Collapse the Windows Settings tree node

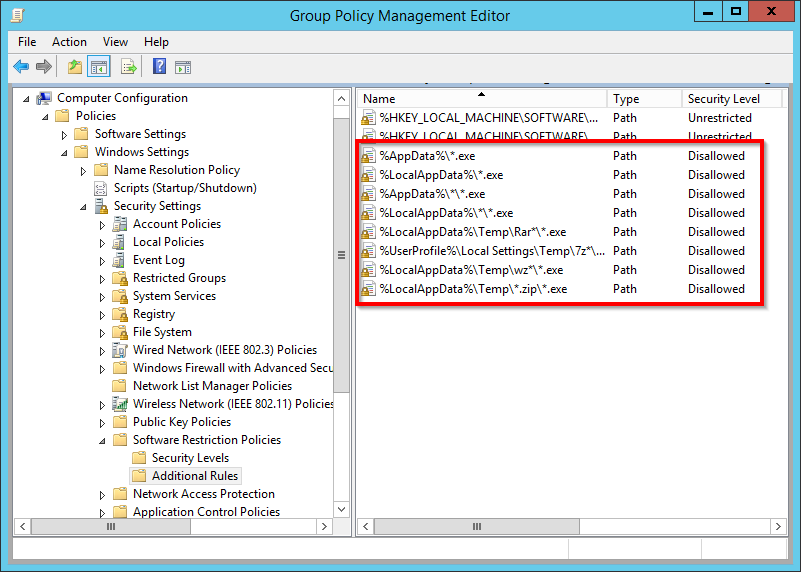(x=65, y=153)
